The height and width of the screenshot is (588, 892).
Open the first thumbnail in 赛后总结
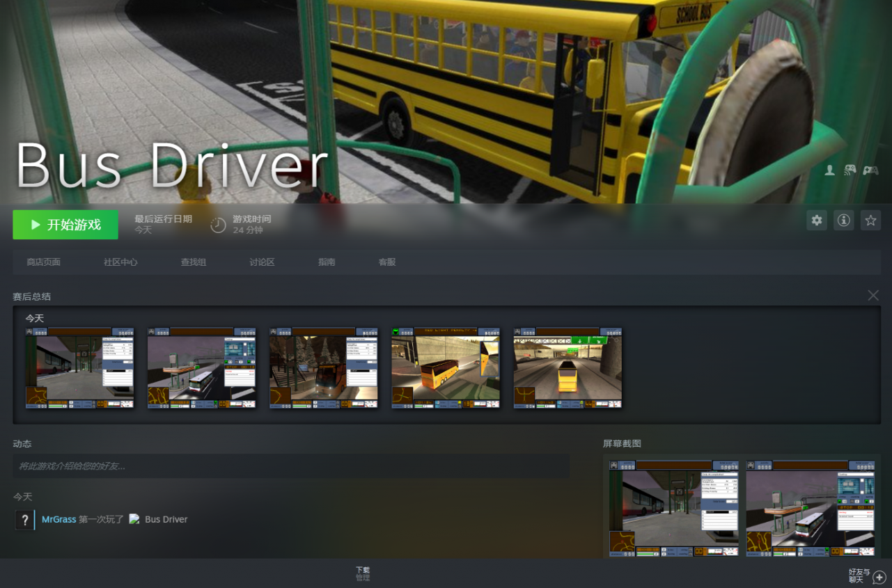pyautogui.click(x=80, y=367)
